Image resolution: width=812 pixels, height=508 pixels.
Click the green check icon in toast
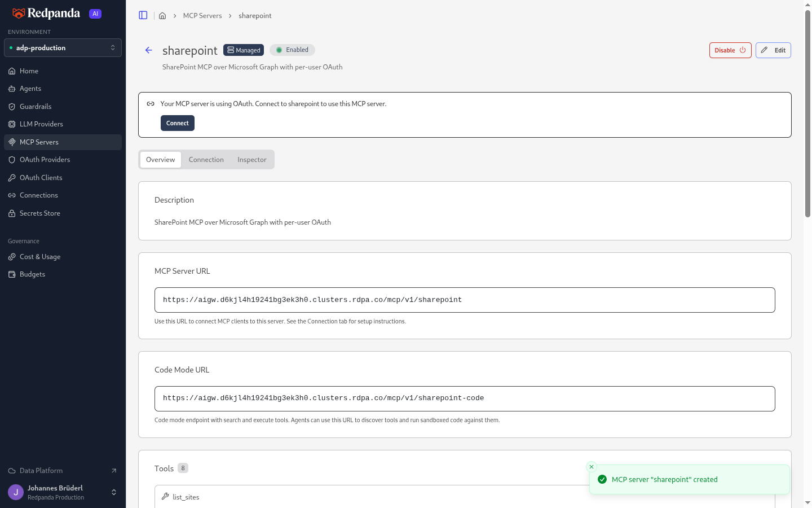click(602, 479)
